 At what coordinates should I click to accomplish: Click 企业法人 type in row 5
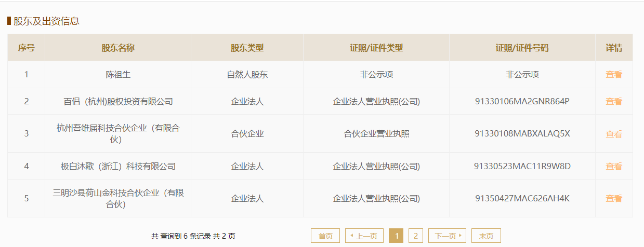[247, 198]
